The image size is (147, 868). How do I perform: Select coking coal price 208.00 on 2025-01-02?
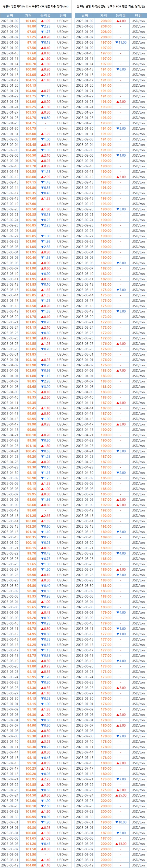tap(106, 21)
